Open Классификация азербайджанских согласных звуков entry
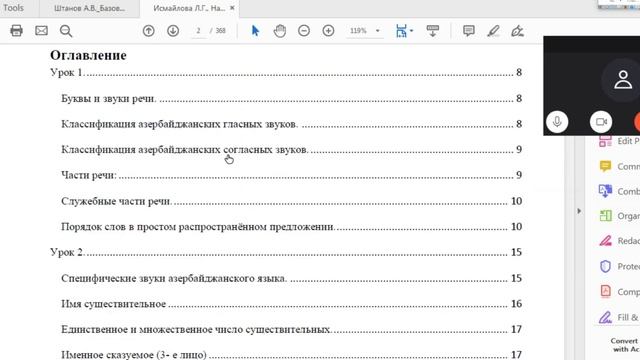Viewport: 640px width, 360px height. pos(291,150)
